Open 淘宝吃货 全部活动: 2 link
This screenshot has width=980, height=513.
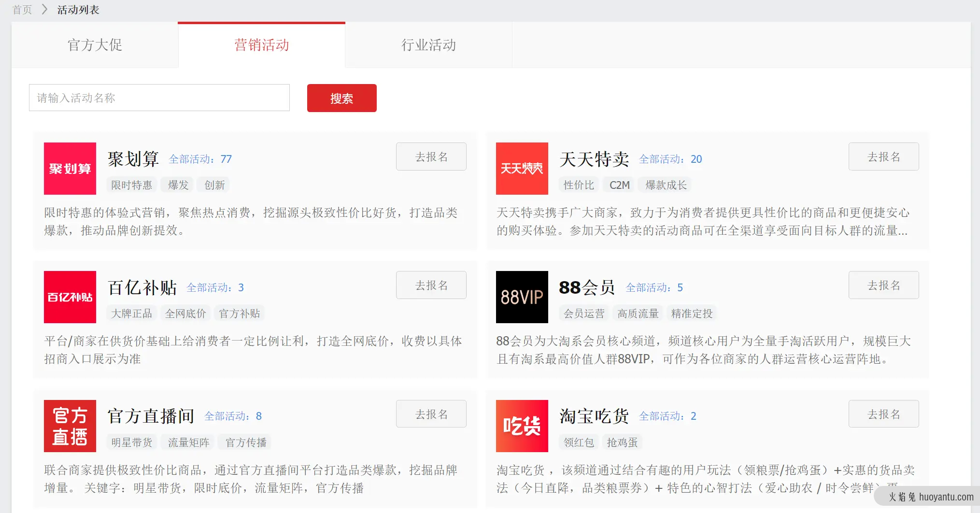click(668, 416)
